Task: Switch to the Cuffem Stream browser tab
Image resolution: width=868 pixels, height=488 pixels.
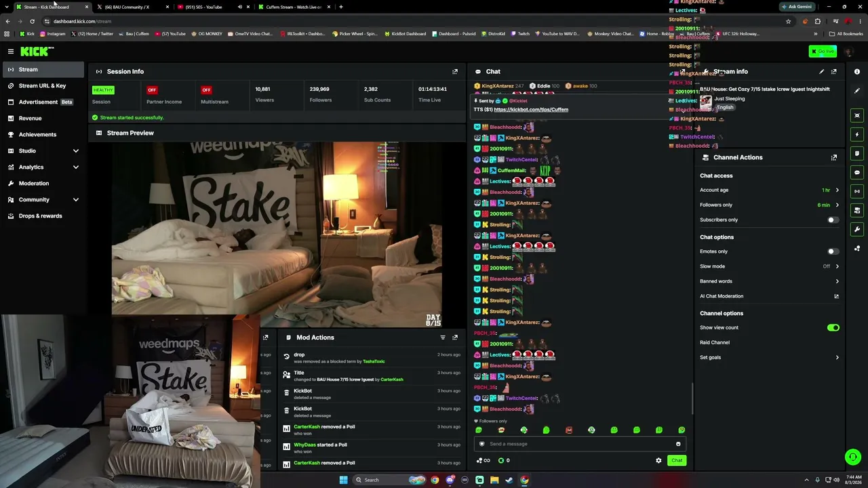Action: pos(295,7)
